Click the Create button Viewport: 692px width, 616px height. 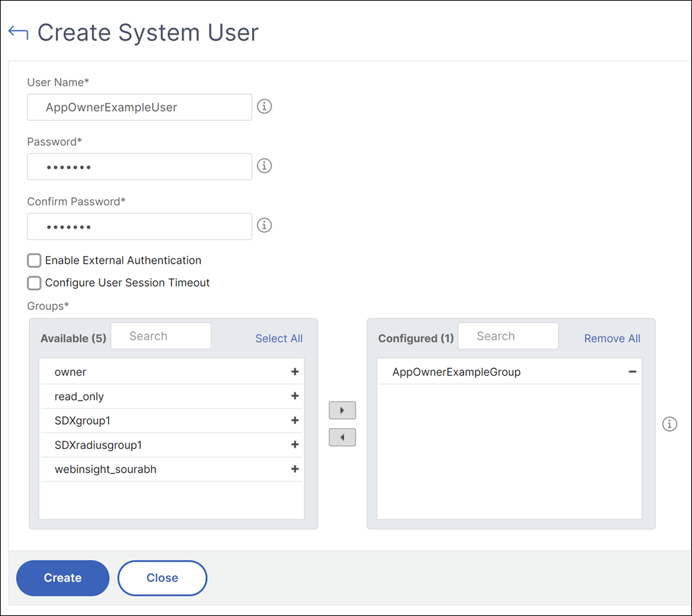click(x=63, y=578)
